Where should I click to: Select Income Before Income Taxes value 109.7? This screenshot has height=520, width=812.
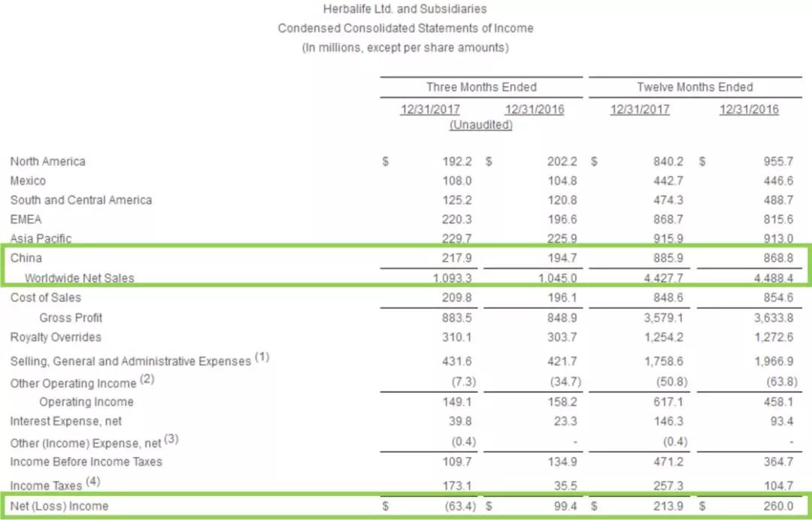pos(457,461)
